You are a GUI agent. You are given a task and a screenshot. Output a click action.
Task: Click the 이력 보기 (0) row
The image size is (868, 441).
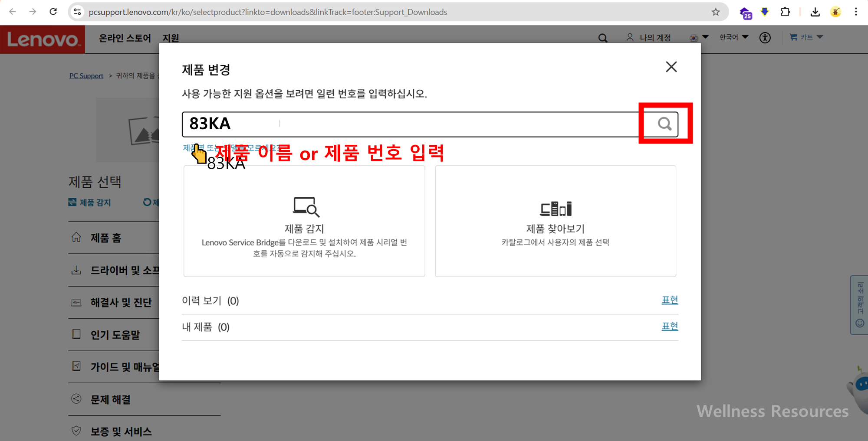[x=430, y=301]
